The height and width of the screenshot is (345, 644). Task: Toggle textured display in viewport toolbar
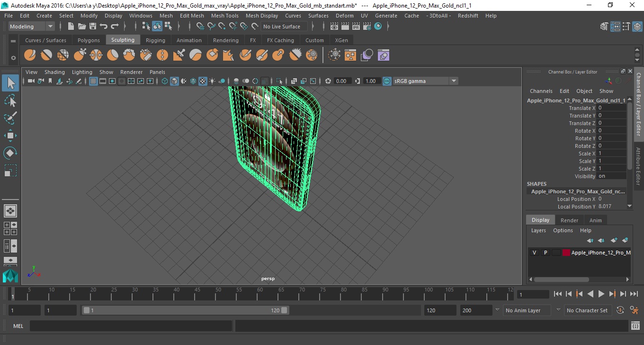tap(203, 81)
